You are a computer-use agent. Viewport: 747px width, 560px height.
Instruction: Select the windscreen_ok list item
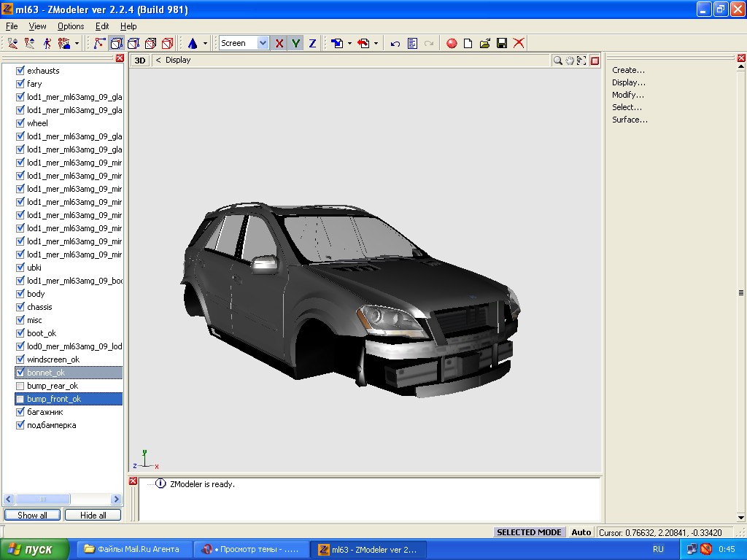coord(53,359)
